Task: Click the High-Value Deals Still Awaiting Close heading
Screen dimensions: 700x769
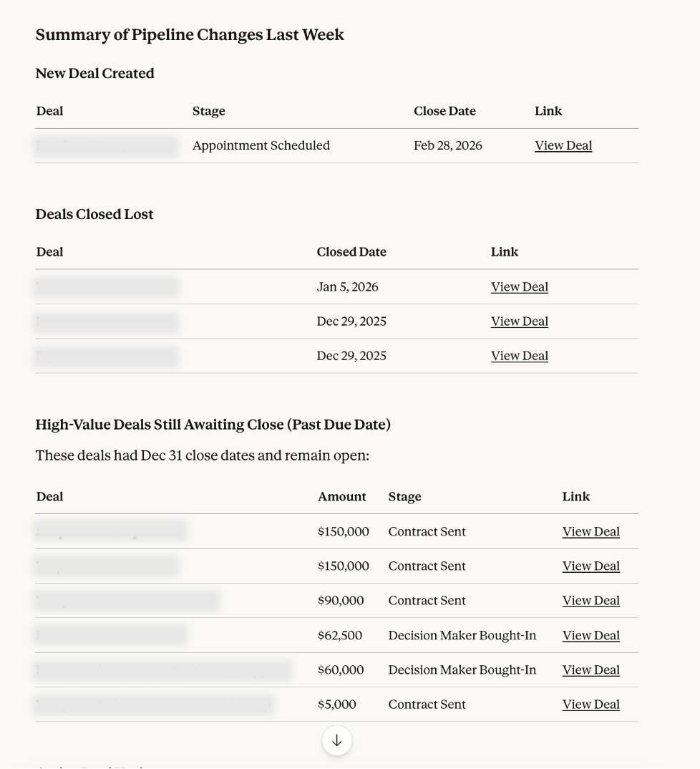Action: pyautogui.click(x=213, y=425)
